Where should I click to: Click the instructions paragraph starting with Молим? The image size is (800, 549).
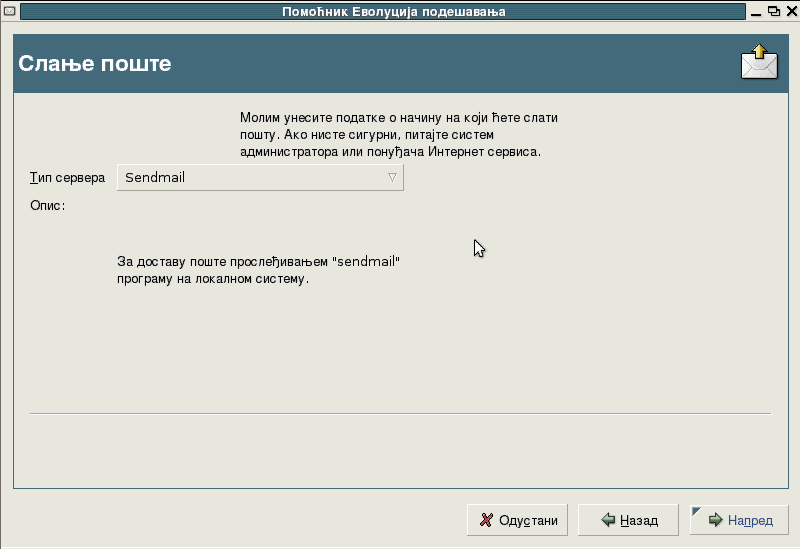click(x=399, y=135)
